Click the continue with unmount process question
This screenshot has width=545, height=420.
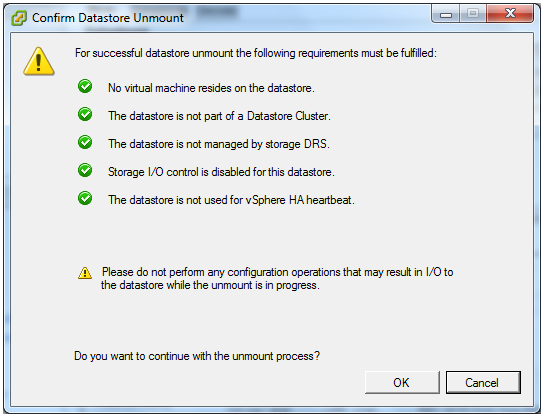pyautogui.click(x=197, y=356)
